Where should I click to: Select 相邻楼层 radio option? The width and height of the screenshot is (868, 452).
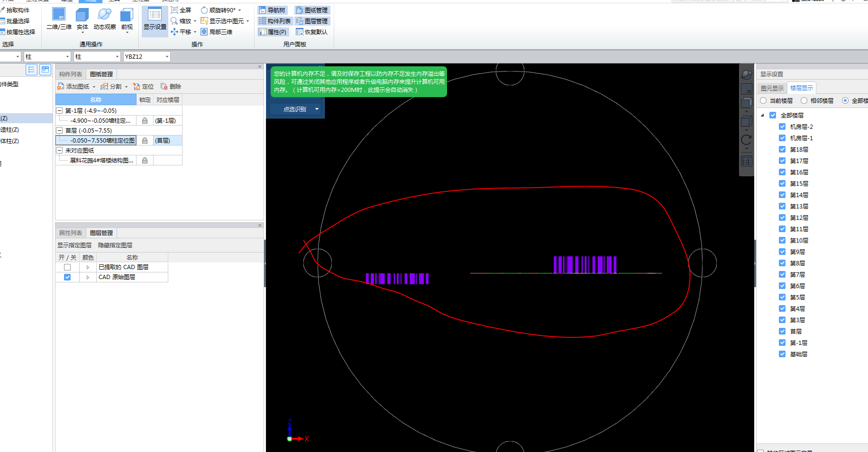click(804, 100)
